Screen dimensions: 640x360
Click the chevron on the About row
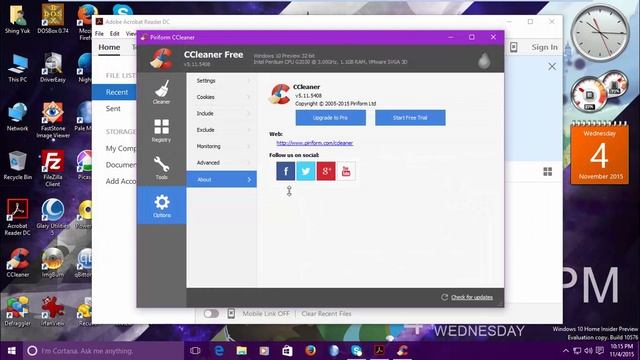pyautogui.click(x=249, y=180)
